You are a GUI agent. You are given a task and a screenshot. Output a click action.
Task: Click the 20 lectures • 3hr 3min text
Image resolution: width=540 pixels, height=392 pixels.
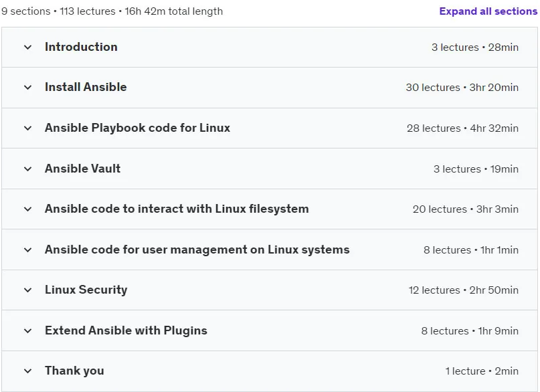[466, 209]
